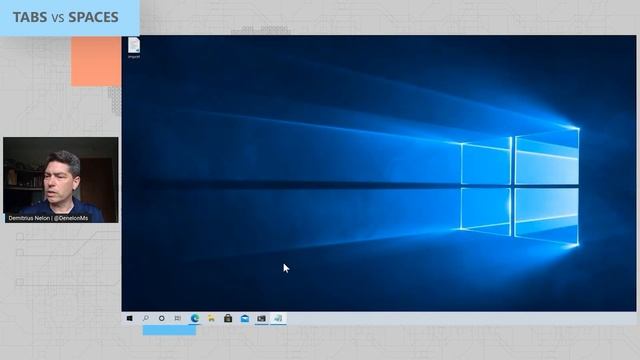Open Microsoft Store taskbar icon
The width and height of the screenshot is (640, 360).
[x=228, y=318]
